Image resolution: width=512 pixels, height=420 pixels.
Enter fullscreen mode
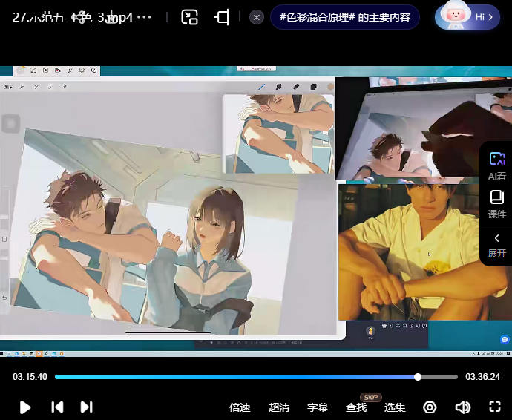tap(495, 407)
